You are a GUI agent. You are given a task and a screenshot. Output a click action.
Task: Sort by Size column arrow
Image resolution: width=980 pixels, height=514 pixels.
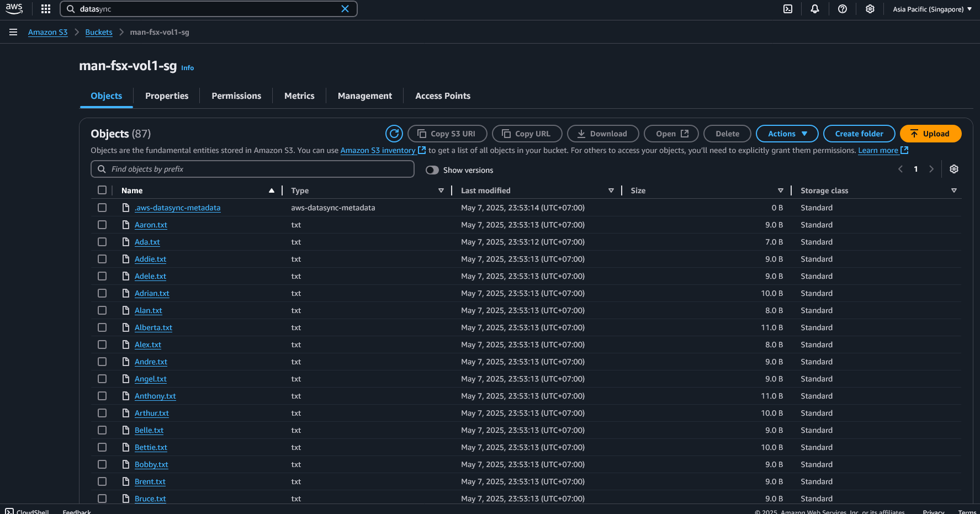tap(781, 190)
